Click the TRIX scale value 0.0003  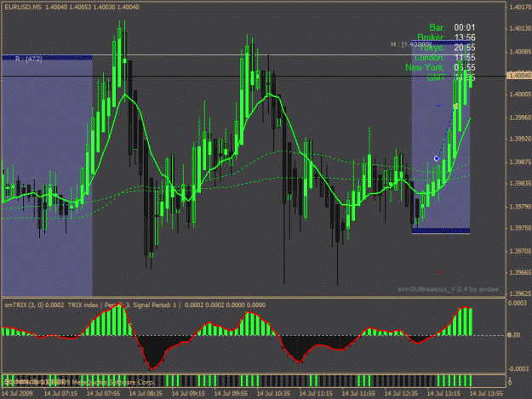(x=518, y=303)
